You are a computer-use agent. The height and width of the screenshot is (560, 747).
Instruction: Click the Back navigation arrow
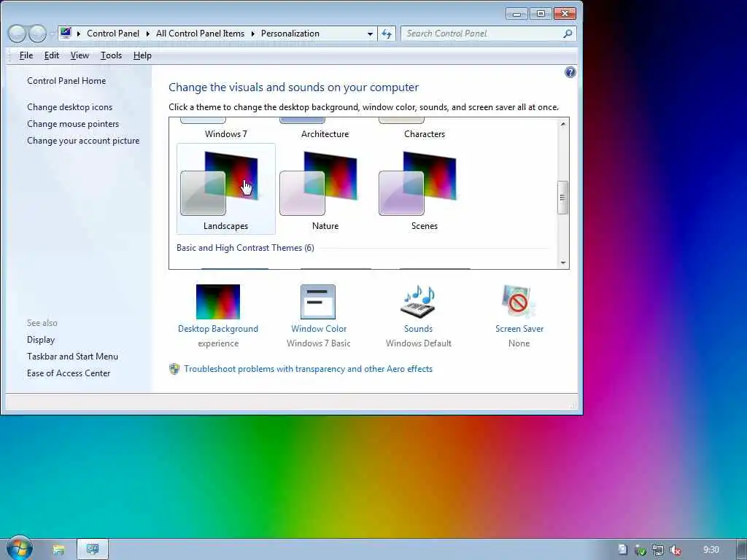(x=18, y=34)
